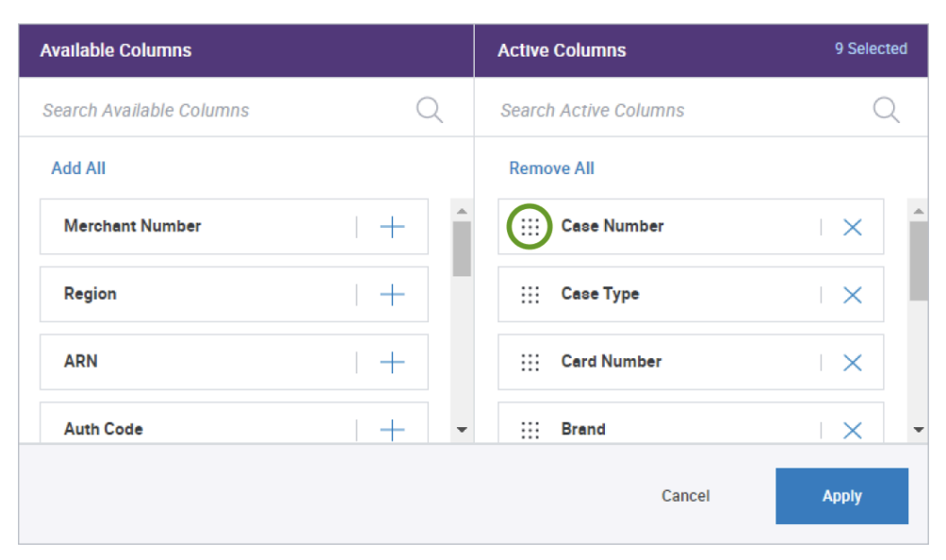Image resolution: width=946 pixels, height=560 pixels.
Task: Grab the Case Number drag handle
Action: point(530,227)
